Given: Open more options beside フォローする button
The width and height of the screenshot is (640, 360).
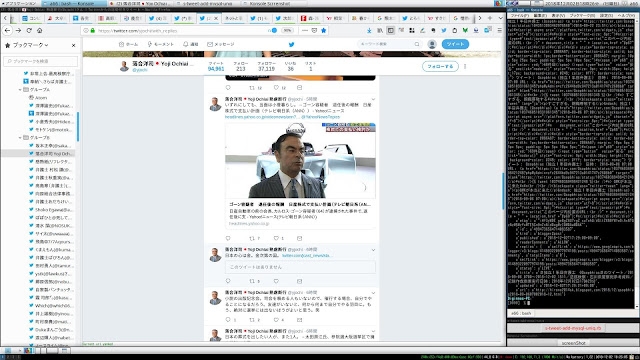Looking at the screenshot, I should [x=465, y=66].
